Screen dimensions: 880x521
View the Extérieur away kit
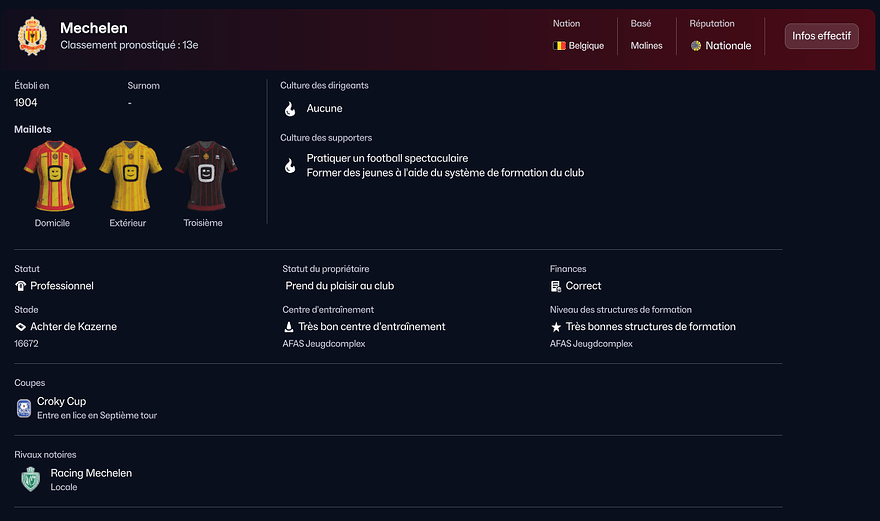[128, 175]
